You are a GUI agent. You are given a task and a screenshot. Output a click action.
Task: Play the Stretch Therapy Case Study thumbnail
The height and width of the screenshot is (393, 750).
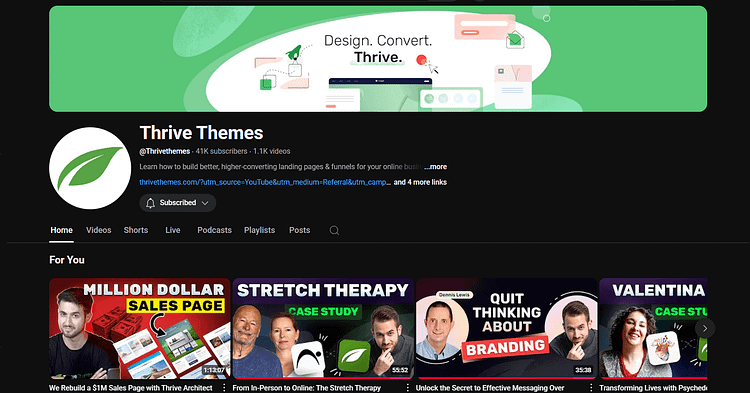coord(323,328)
